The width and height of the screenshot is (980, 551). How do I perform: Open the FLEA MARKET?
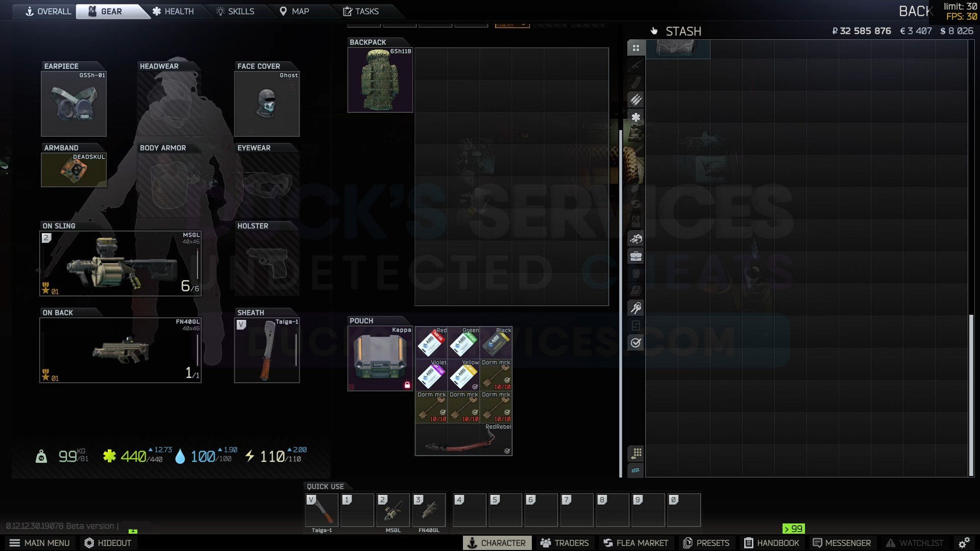tap(636, 543)
